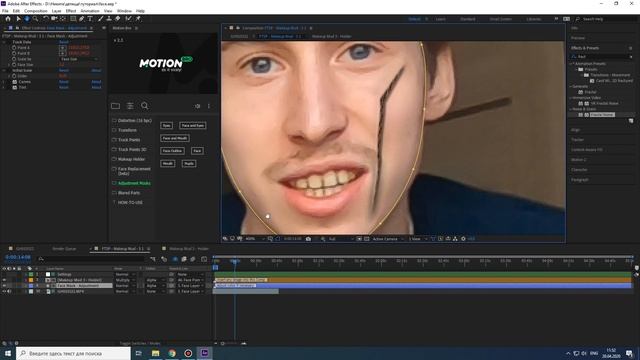Click Motion Bro sound icon

[x=198, y=106]
